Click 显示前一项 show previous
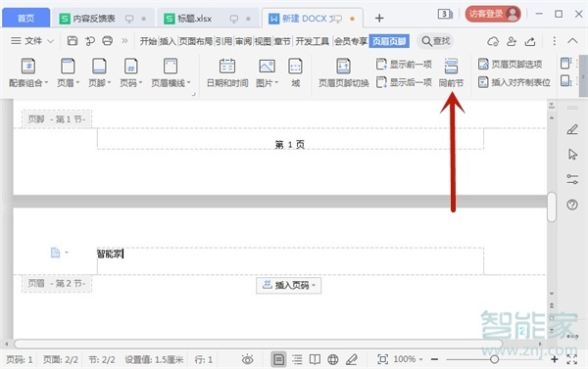 pyautogui.click(x=404, y=64)
